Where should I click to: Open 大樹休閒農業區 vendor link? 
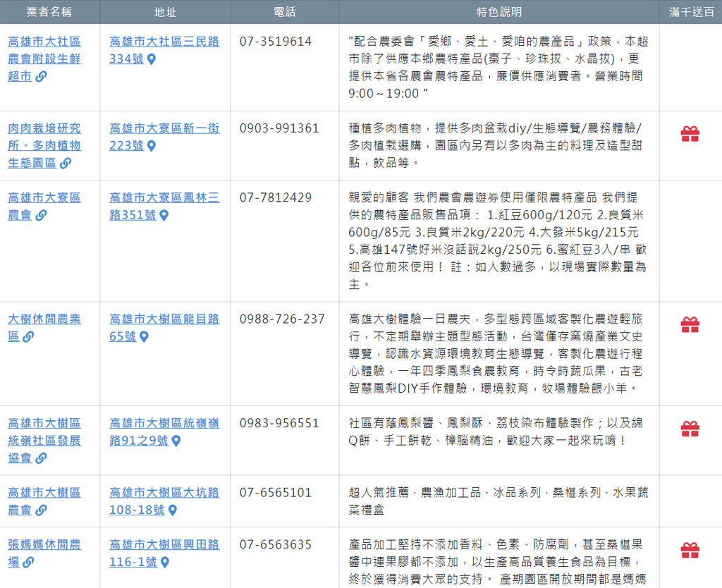click(x=44, y=319)
